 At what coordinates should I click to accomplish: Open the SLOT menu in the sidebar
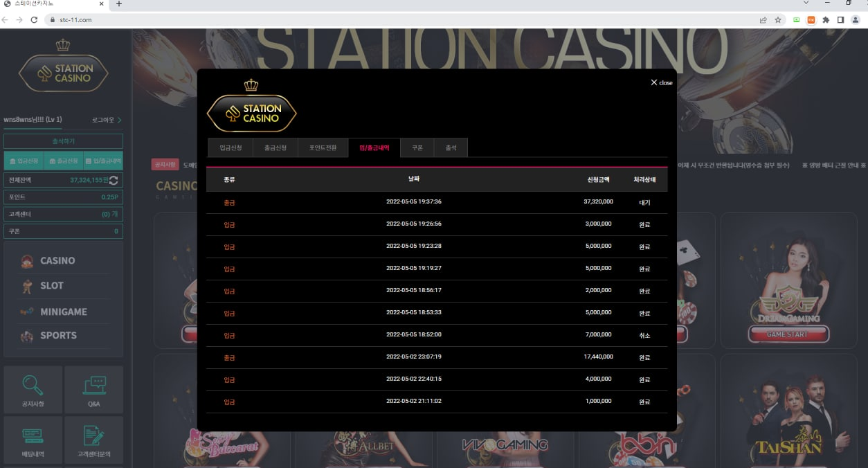[52, 285]
